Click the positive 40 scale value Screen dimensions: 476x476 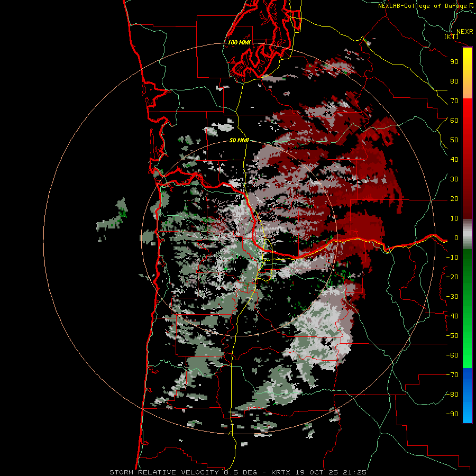[454, 160]
